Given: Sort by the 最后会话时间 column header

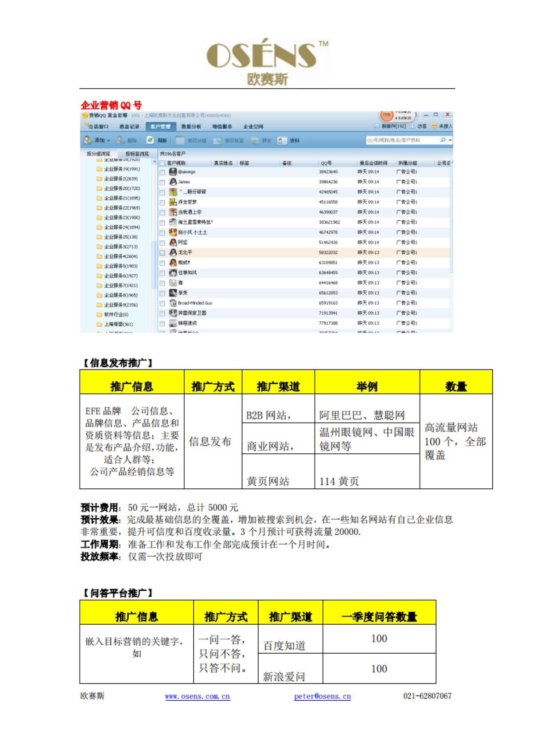Looking at the screenshot, I should 376,163.
